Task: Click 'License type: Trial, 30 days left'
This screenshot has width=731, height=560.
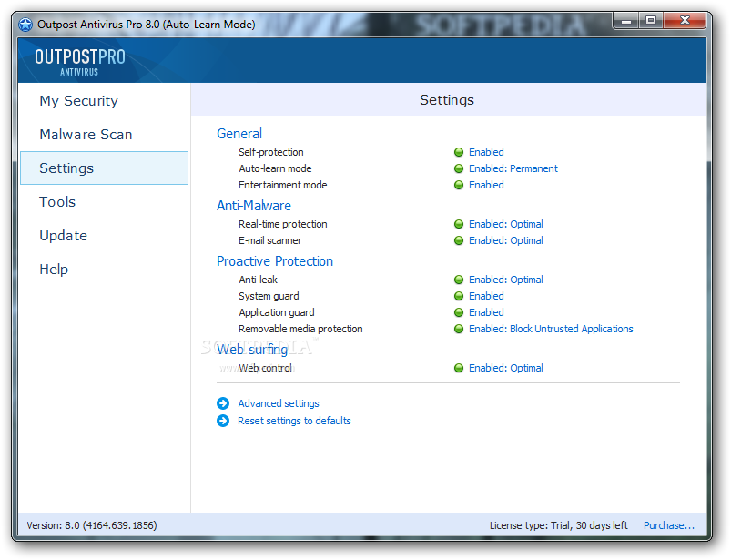Action: tap(559, 525)
